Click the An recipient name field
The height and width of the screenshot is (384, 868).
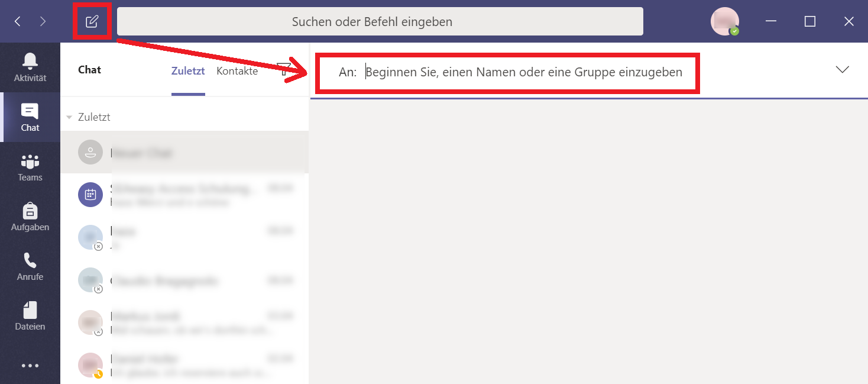tap(523, 72)
